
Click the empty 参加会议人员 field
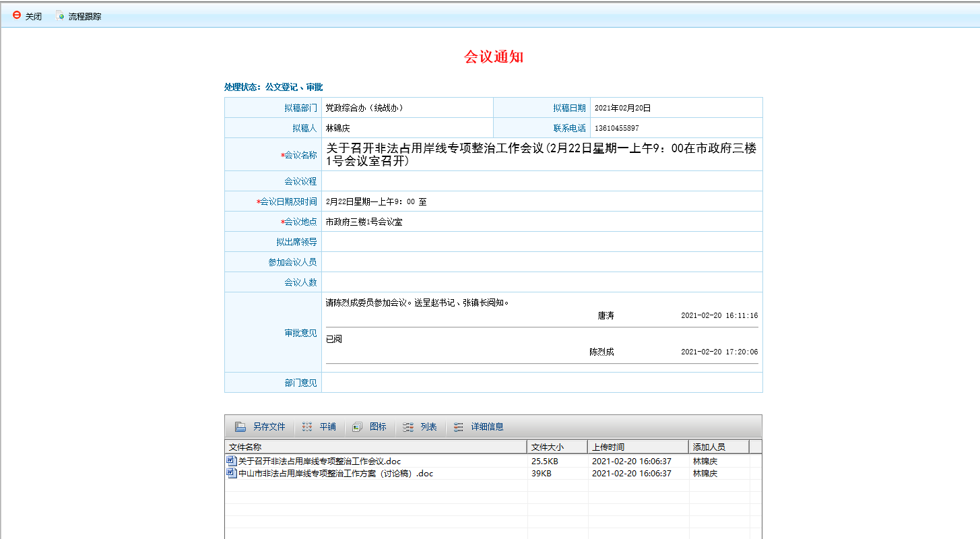542,262
